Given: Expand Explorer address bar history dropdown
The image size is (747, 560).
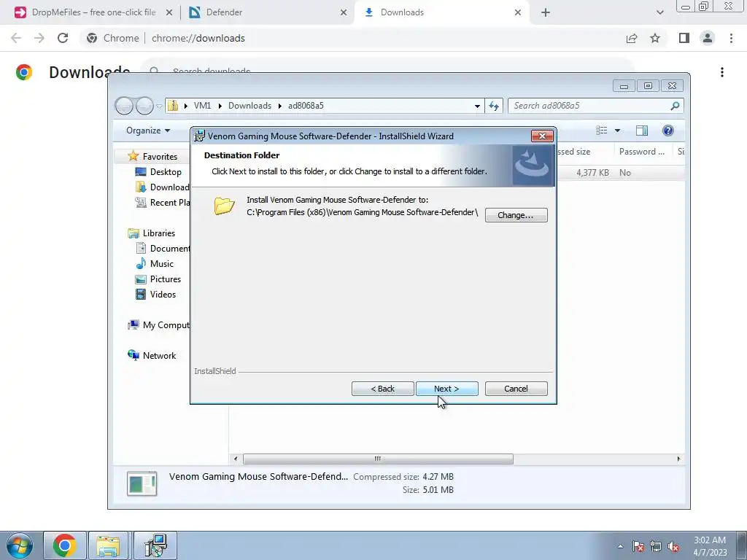Looking at the screenshot, I should (x=477, y=106).
